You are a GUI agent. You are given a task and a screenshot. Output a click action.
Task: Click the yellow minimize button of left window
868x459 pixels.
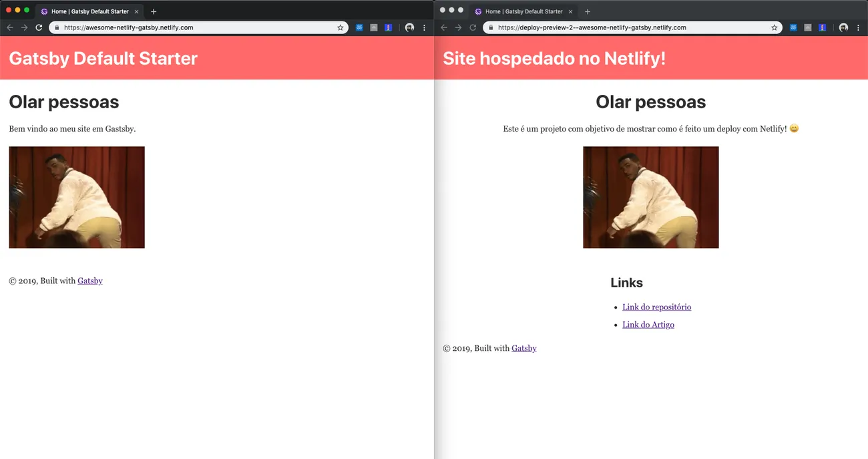[17, 10]
